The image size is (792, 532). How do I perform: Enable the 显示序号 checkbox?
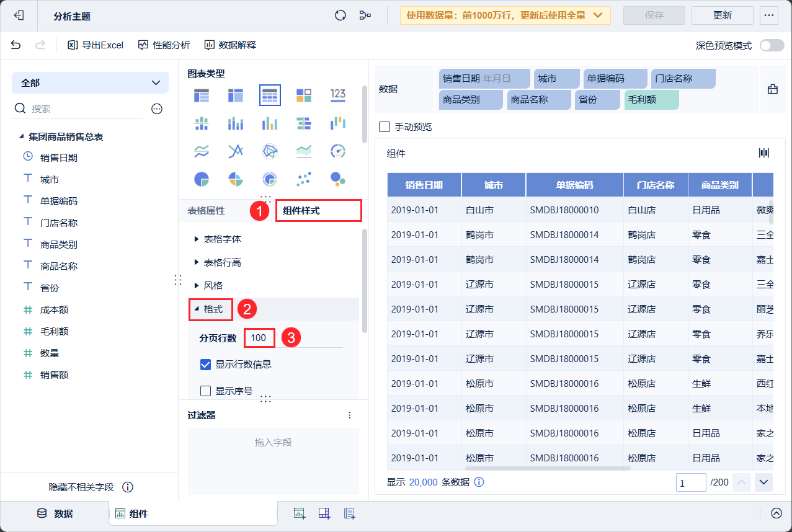coord(206,391)
